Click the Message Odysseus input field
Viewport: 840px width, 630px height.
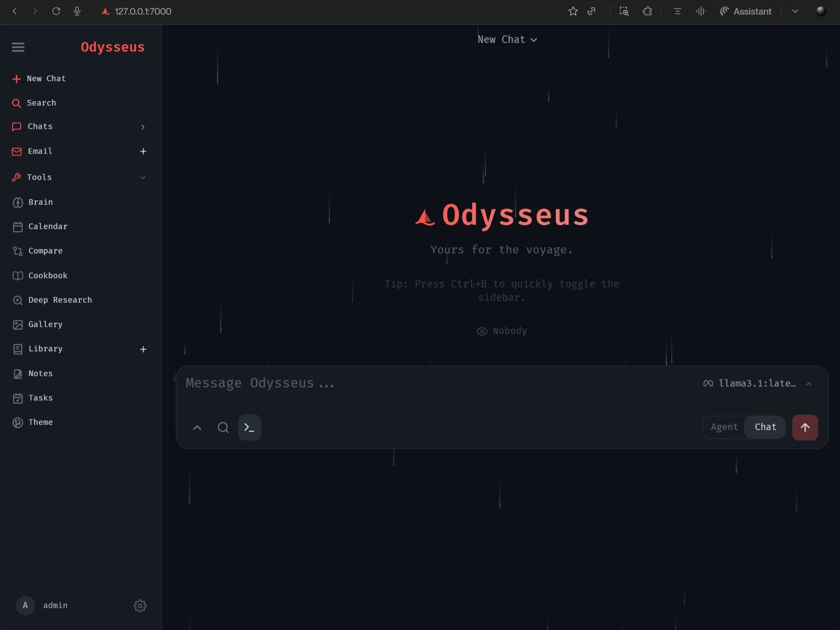tap(435, 383)
